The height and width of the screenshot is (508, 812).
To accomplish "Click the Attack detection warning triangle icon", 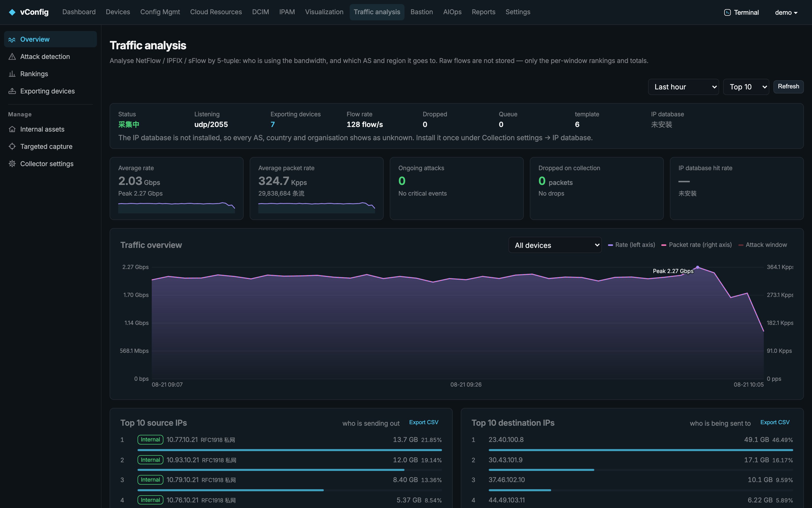I will [12, 56].
